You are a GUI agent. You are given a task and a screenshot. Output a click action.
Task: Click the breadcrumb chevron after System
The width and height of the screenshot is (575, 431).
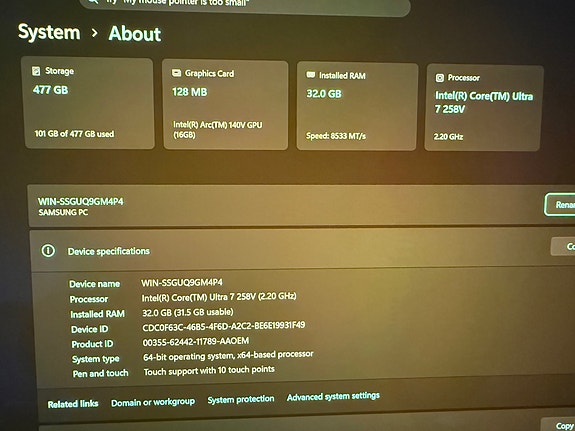[95, 33]
